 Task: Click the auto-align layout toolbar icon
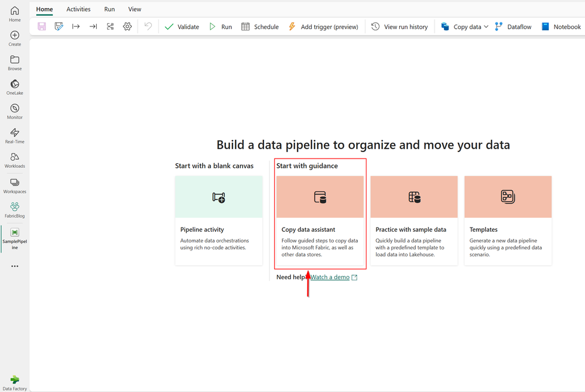point(110,26)
